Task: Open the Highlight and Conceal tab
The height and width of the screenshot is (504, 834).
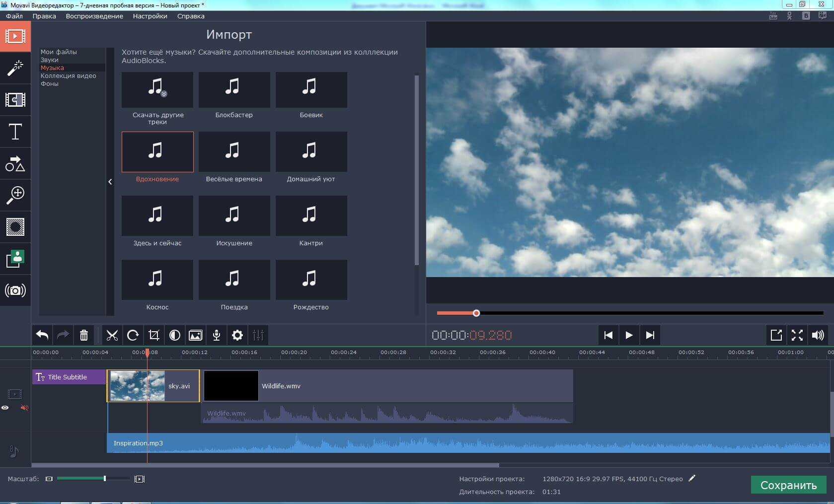Action: tap(15, 259)
